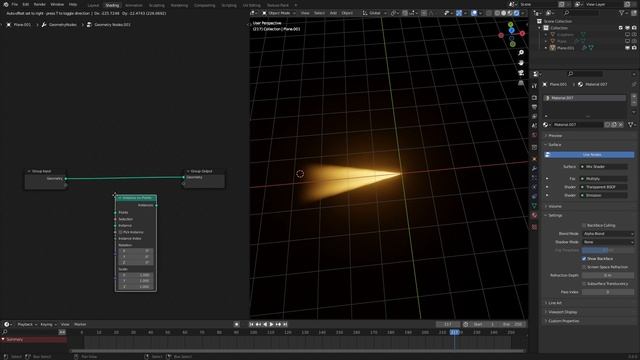Expand the material Preview panel

(555, 136)
